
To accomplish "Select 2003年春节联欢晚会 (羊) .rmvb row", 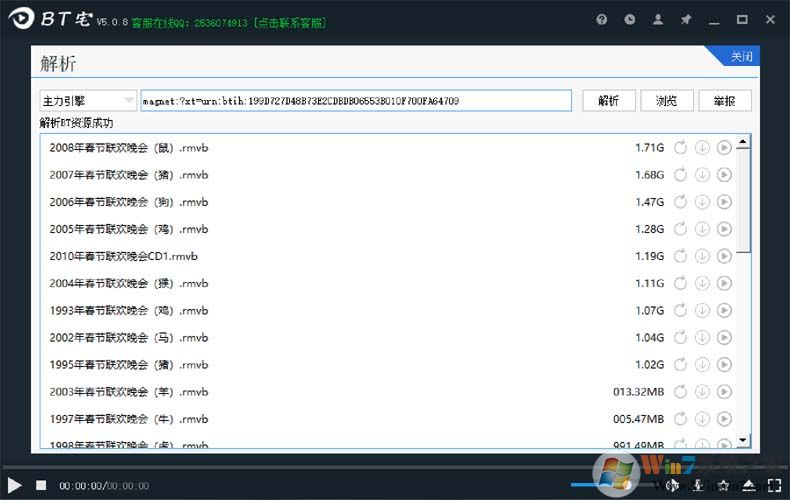I will (388, 392).
